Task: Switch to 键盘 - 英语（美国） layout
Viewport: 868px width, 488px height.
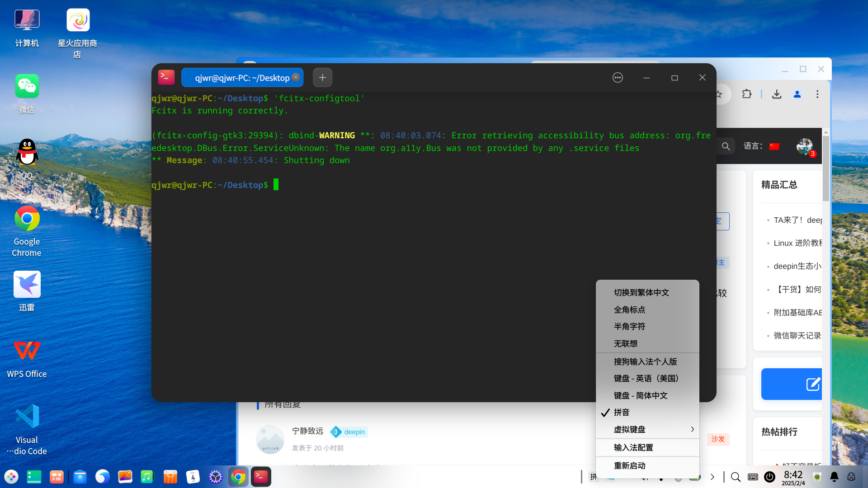Action: pyautogui.click(x=647, y=378)
